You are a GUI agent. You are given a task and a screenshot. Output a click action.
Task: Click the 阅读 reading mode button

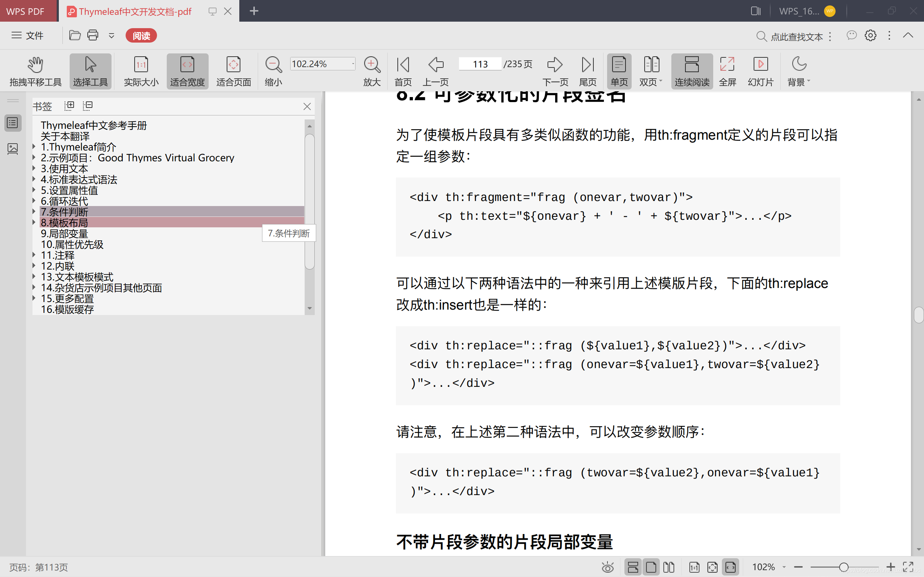[141, 35]
